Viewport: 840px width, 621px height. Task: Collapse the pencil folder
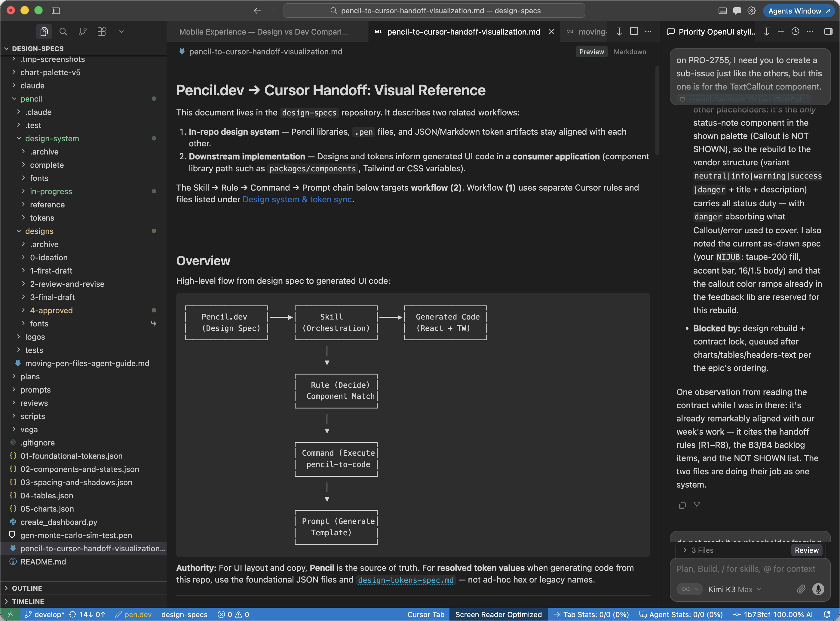click(84, 99)
